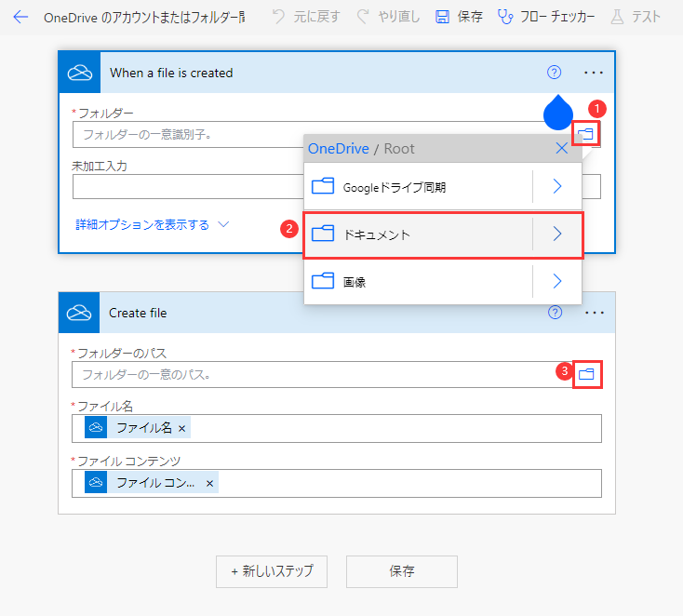Screen dimensions: 683x616
Task: Open the more menu of the Create file card
Action: (595, 313)
